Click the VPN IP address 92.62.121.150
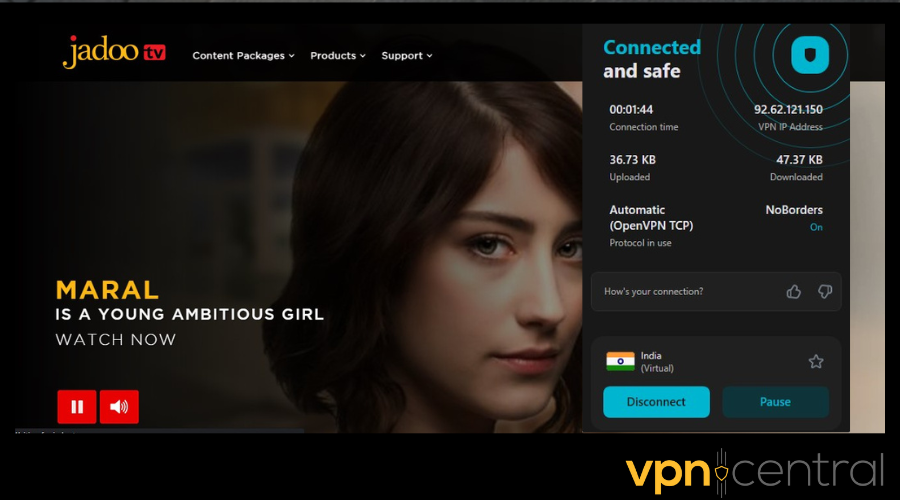The image size is (900, 500). point(788,110)
